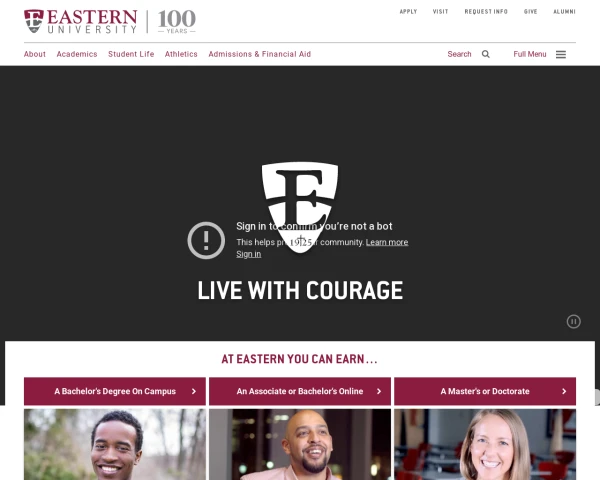Open the hamburger Full Menu icon
600x480 pixels.
pos(561,54)
